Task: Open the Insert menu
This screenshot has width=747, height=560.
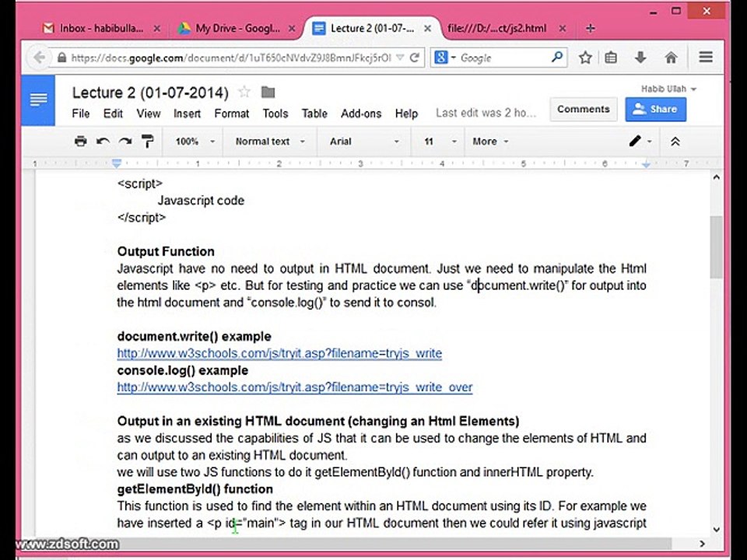Action: 187,114
